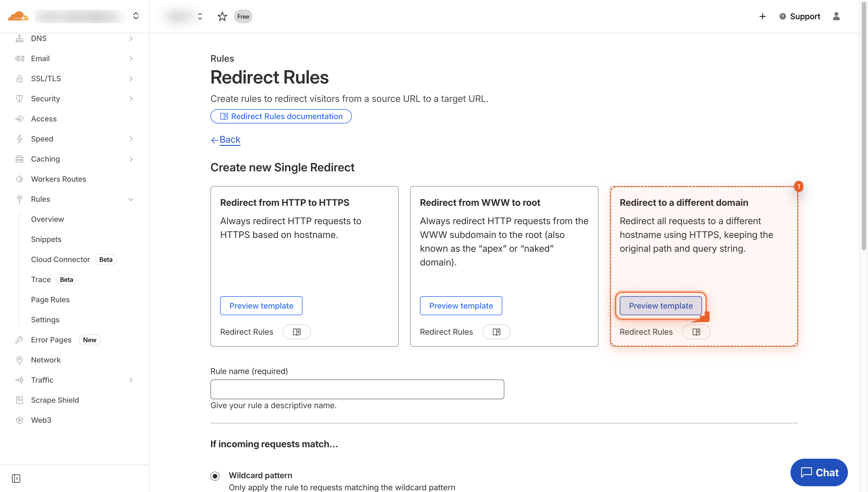Toggle the favorite star next to domain name
Image resolution: width=868 pixels, height=492 pixels.
point(222,16)
